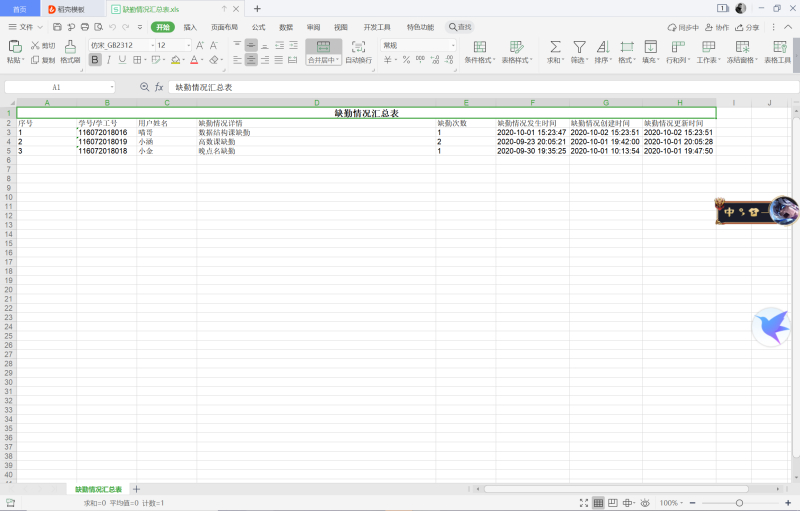The height and width of the screenshot is (511, 800).
Task: Click the Freeze Panes (冻结窗格) icon
Action: coord(742,47)
